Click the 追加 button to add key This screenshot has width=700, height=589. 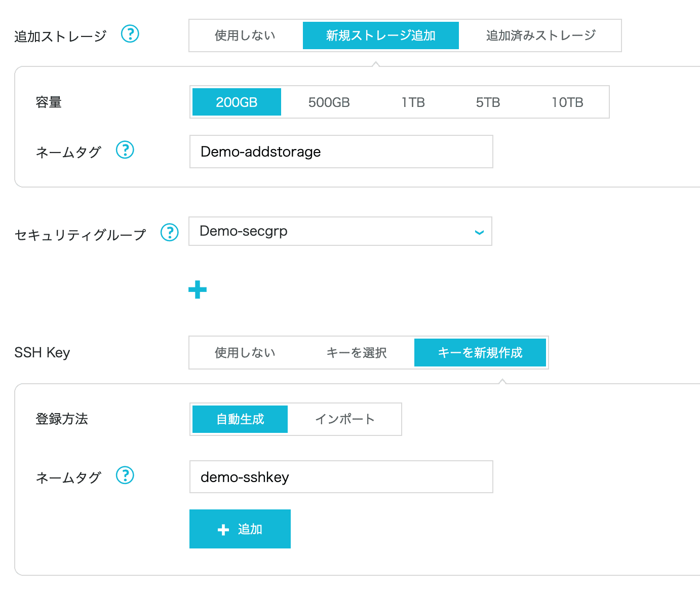[x=240, y=529]
